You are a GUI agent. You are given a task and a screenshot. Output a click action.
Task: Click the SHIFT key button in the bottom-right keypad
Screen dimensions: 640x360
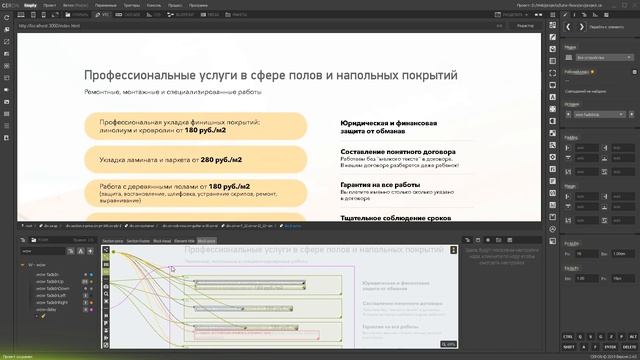(x=569, y=347)
